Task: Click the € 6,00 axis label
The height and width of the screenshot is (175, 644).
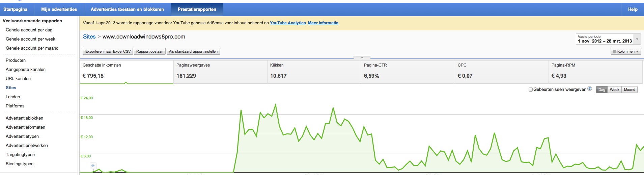Action: pyautogui.click(x=86, y=156)
